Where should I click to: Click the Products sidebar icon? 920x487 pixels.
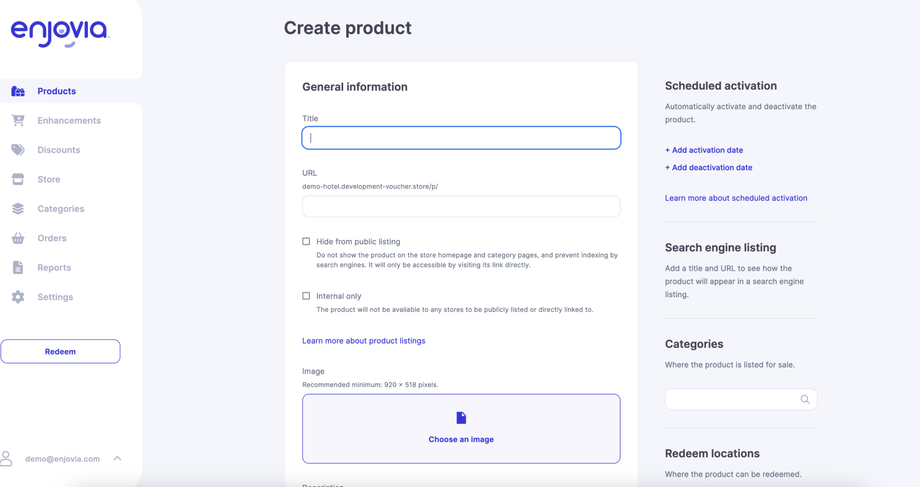tap(18, 91)
